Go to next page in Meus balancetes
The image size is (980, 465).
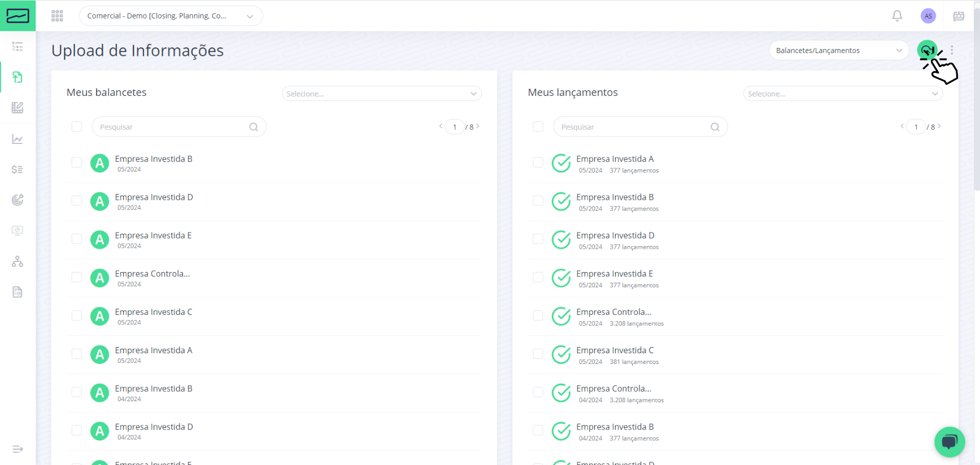point(478,126)
